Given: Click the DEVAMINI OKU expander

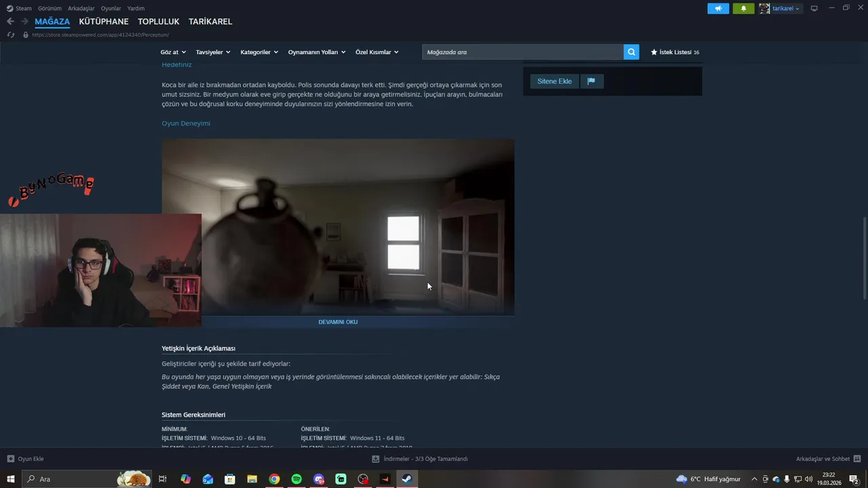Looking at the screenshot, I should coord(338,322).
